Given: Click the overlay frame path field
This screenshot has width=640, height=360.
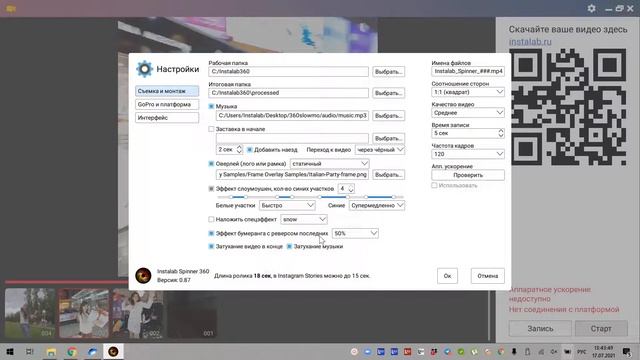Looking at the screenshot, I should click(292, 175).
